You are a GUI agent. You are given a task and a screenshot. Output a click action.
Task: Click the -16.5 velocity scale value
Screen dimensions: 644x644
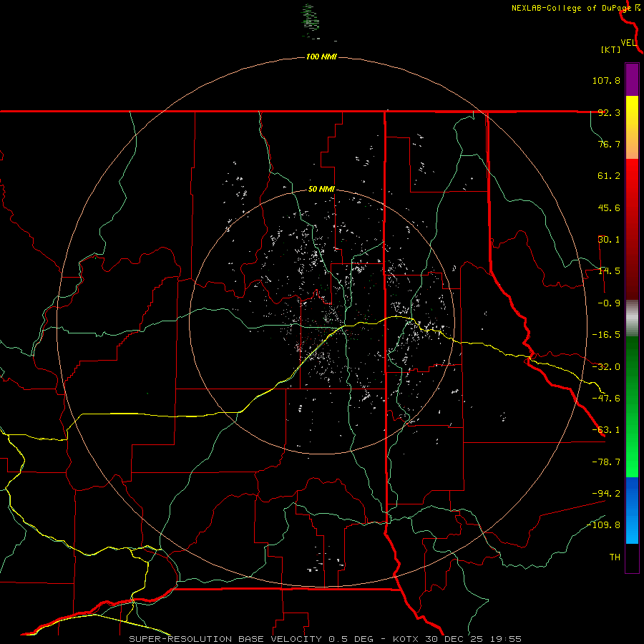[x=606, y=335]
